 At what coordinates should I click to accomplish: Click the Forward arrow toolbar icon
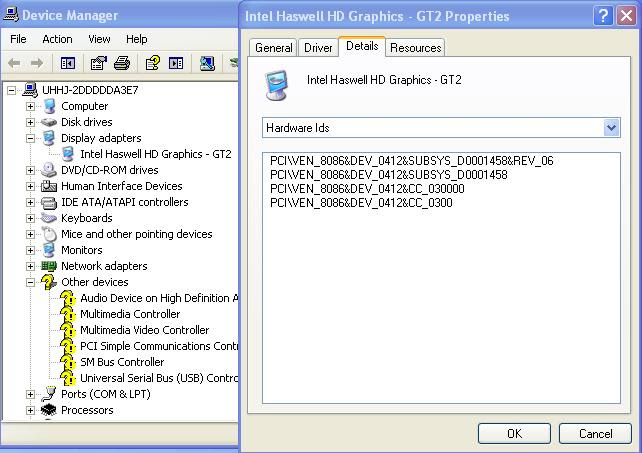coord(37,63)
